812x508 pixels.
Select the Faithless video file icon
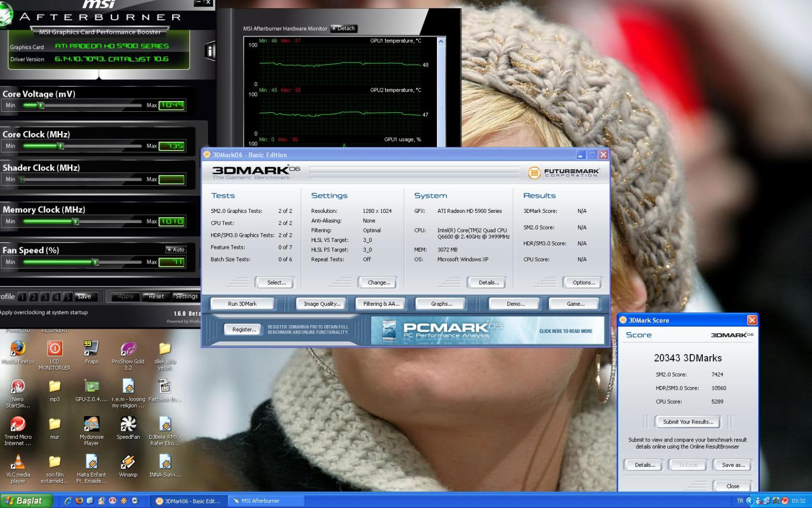pos(165,390)
